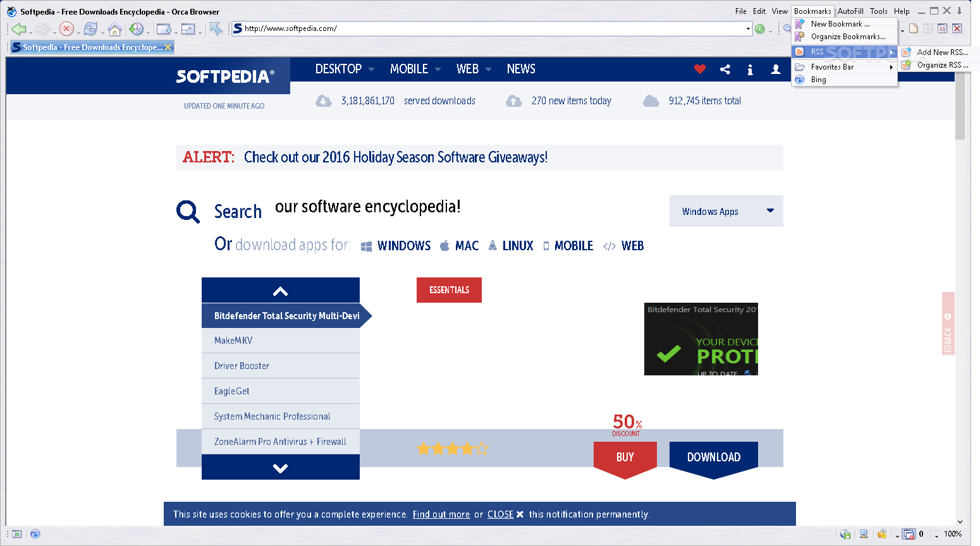Click the WINDOWS download link
The image size is (980, 546).
(396, 246)
